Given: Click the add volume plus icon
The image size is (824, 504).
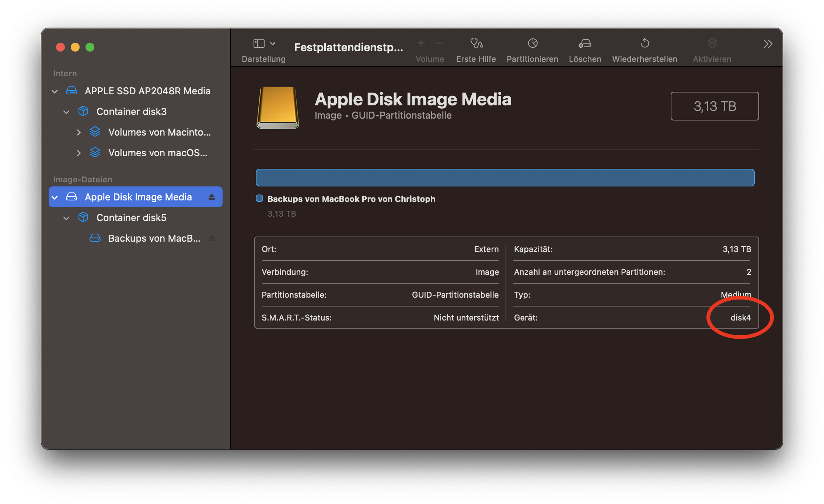Looking at the screenshot, I should (x=421, y=43).
